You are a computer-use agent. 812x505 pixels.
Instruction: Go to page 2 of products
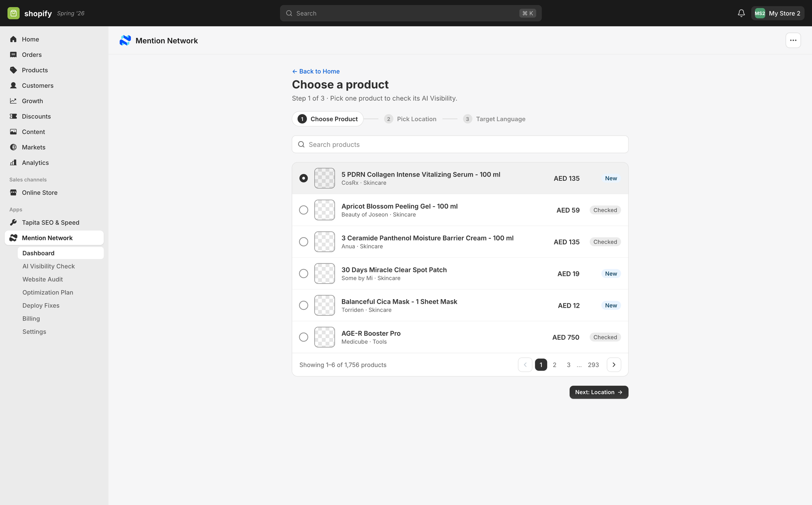[555, 365]
